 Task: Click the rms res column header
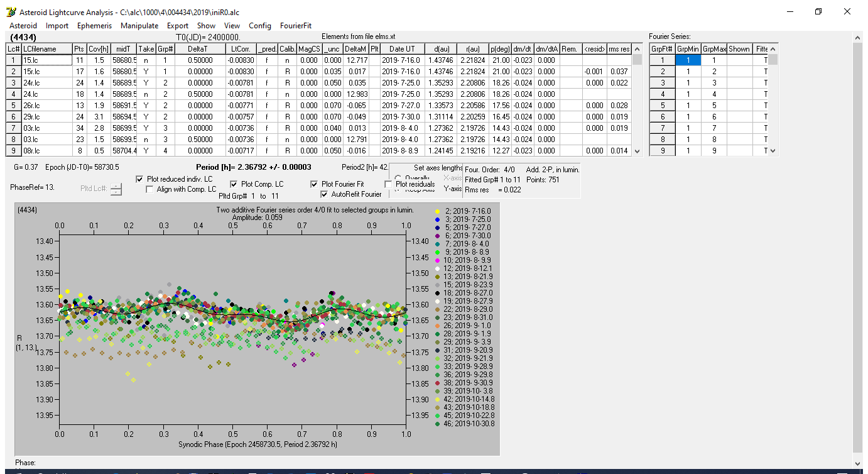619,48
